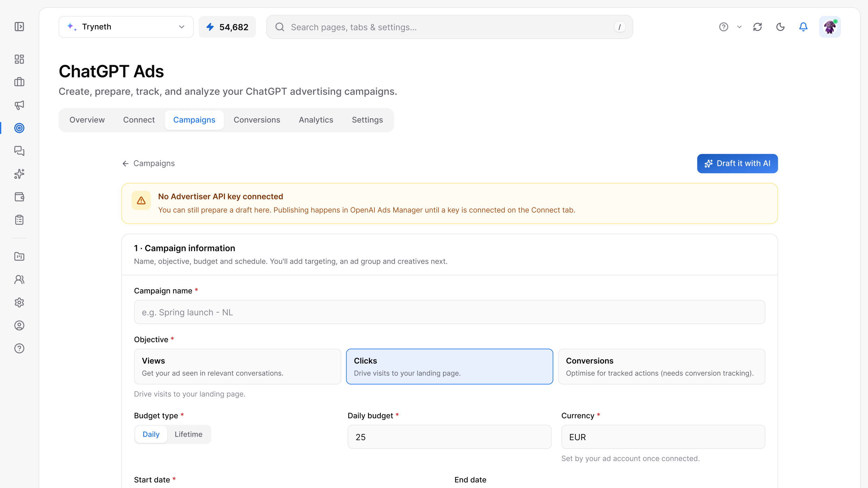This screenshot has width=868, height=488.
Task: Open the briefcase icon in sidebar
Action: [x=19, y=82]
